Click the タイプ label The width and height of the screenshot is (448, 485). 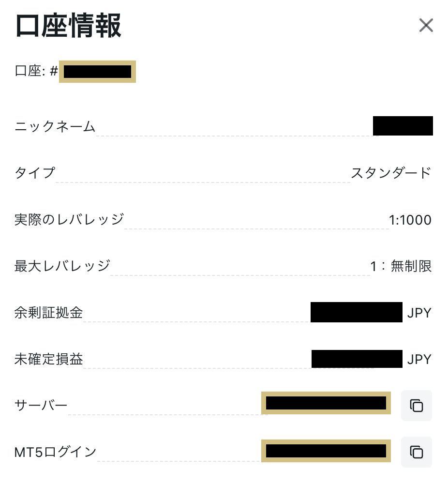click(x=35, y=173)
